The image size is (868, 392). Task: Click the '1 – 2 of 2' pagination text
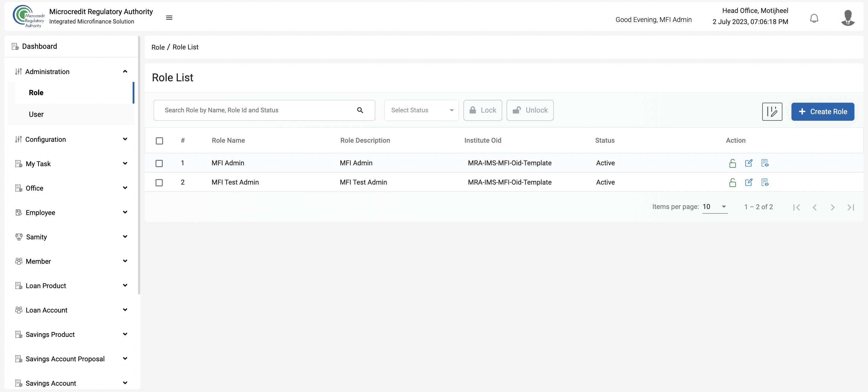759,207
